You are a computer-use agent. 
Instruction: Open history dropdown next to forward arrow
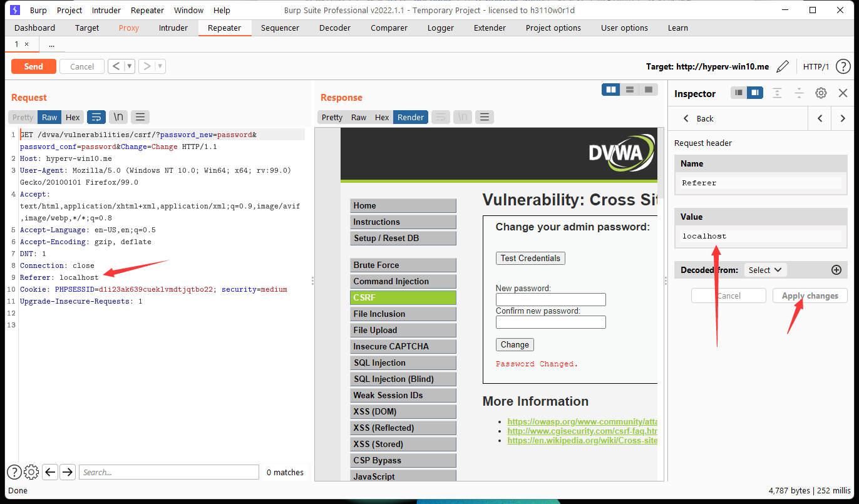click(x=160, y=66)
